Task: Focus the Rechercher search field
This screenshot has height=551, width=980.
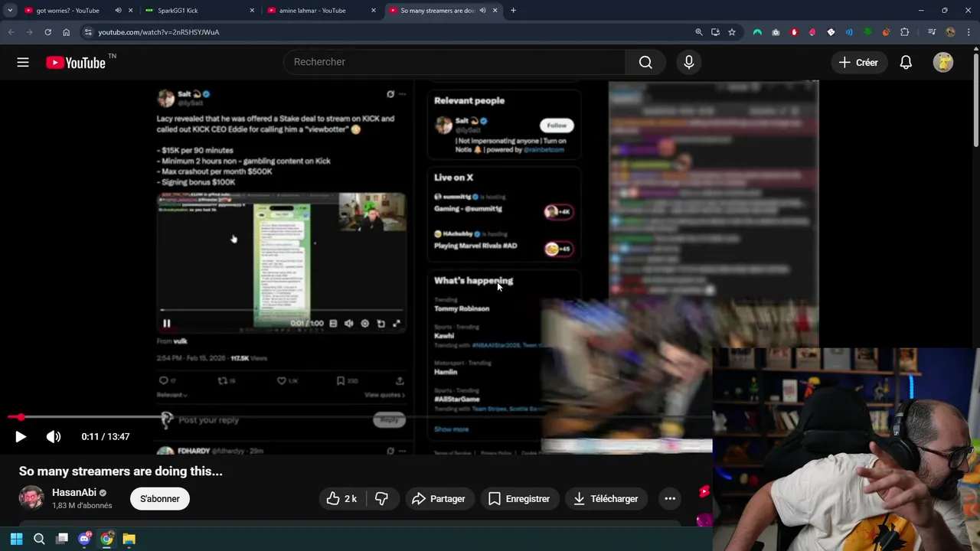Action: [x=455, y=62]
